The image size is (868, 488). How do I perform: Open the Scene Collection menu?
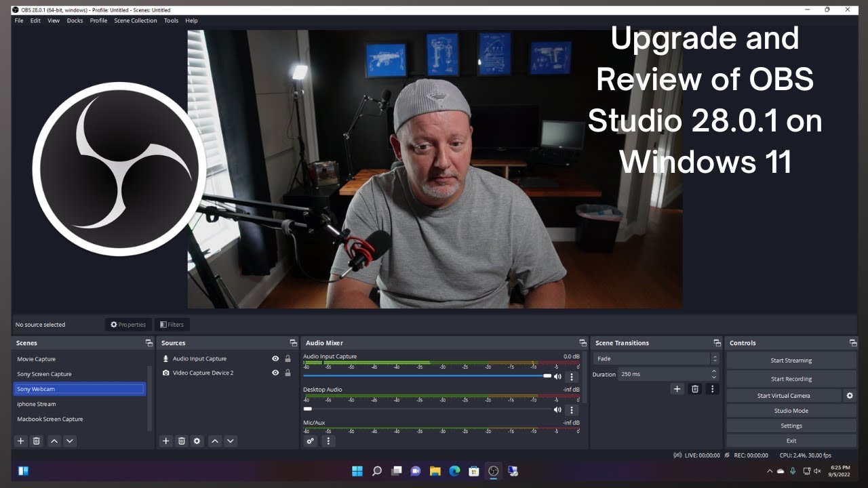136,20
